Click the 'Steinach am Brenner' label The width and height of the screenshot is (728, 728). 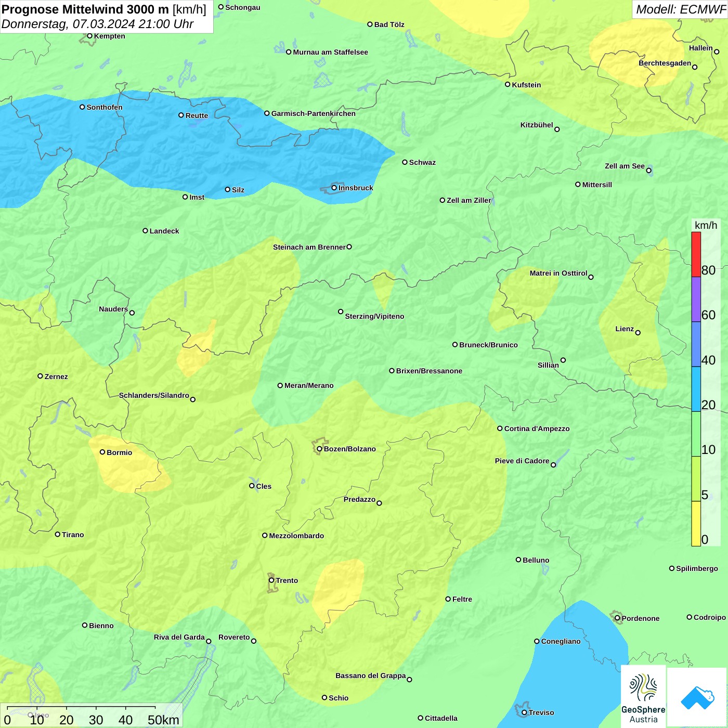pos(309,247)
